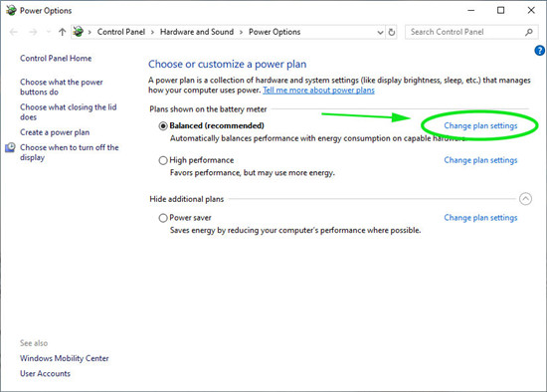Select the High performance plan

(x=163, y=160)
